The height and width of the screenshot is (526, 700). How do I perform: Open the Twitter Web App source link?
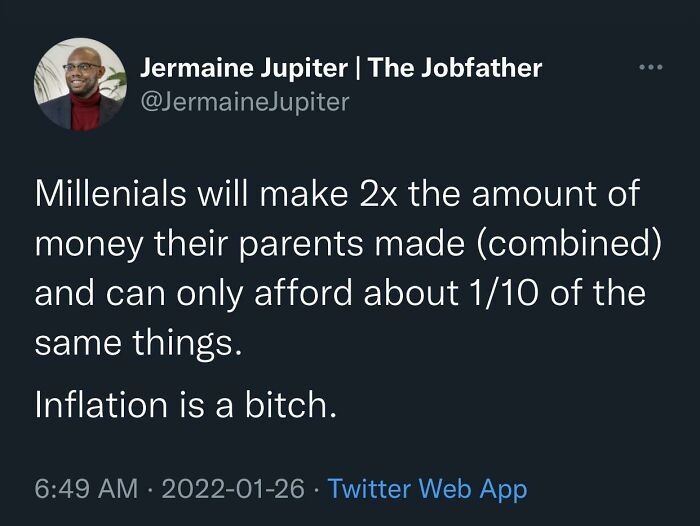coord(427,489)
